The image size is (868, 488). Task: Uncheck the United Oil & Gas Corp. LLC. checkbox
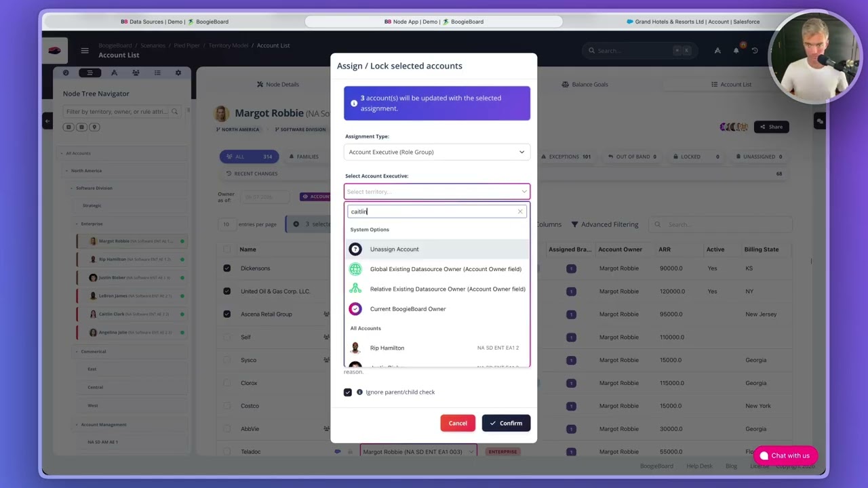226,291
